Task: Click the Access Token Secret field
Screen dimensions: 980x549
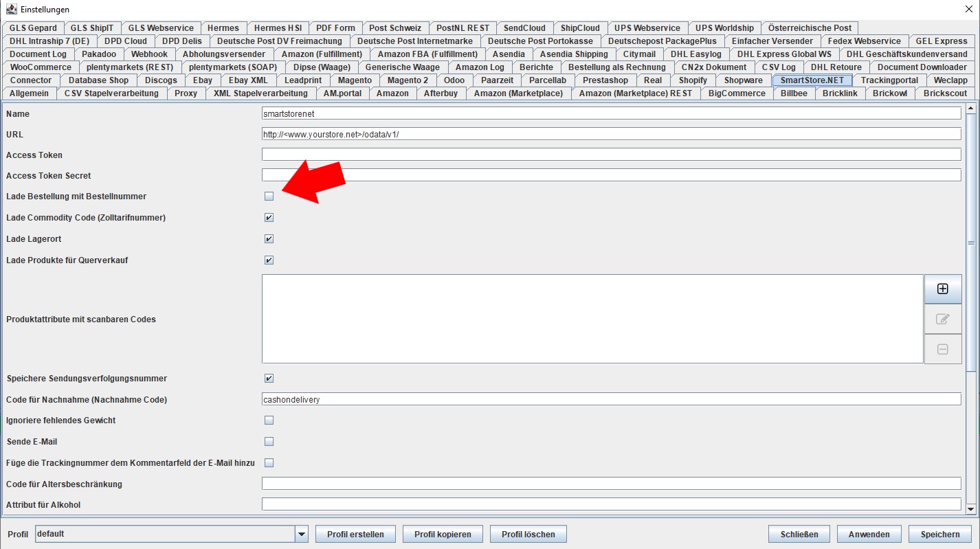Action: point(611,176)
